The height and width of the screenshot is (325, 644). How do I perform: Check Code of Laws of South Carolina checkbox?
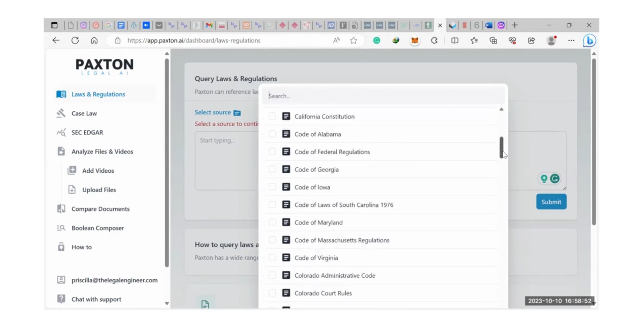(x=272, y=204)
